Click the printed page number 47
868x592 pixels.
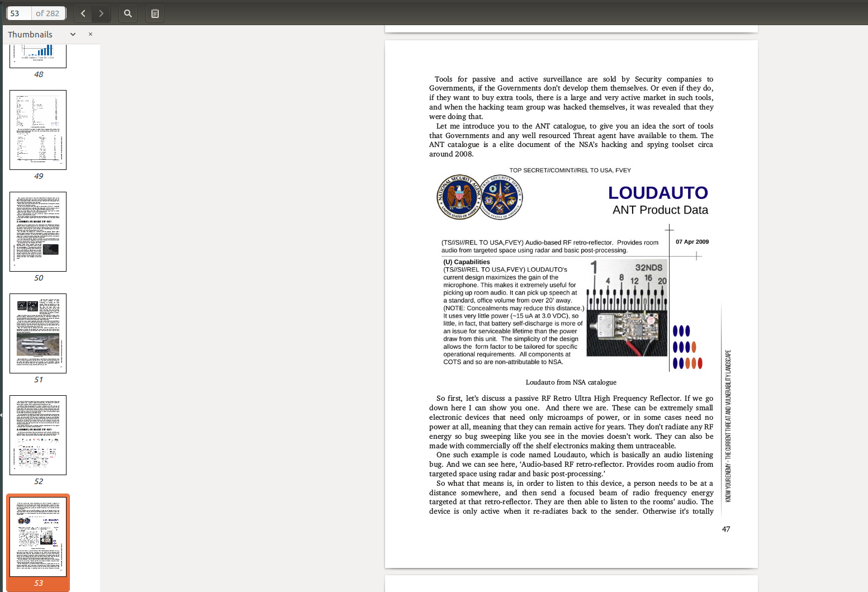[x=725, y=529]
